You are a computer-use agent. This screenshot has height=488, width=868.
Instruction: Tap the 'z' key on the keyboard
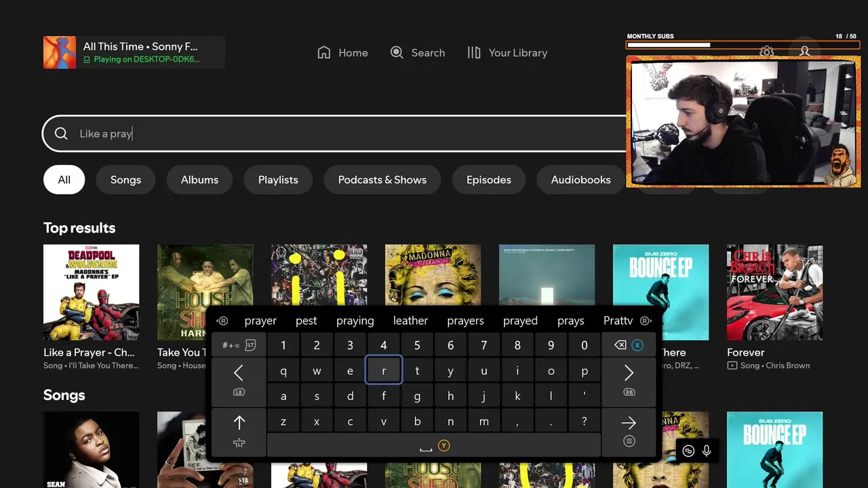[x=283, y=421]
